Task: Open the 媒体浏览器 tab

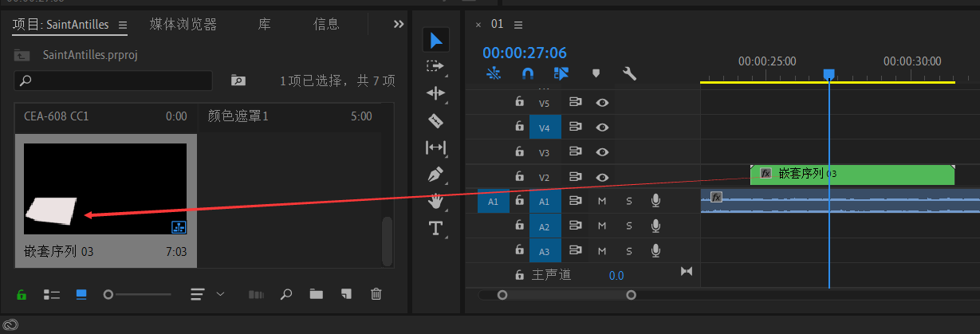Action: pyautogui.click(x=183, y=25)
